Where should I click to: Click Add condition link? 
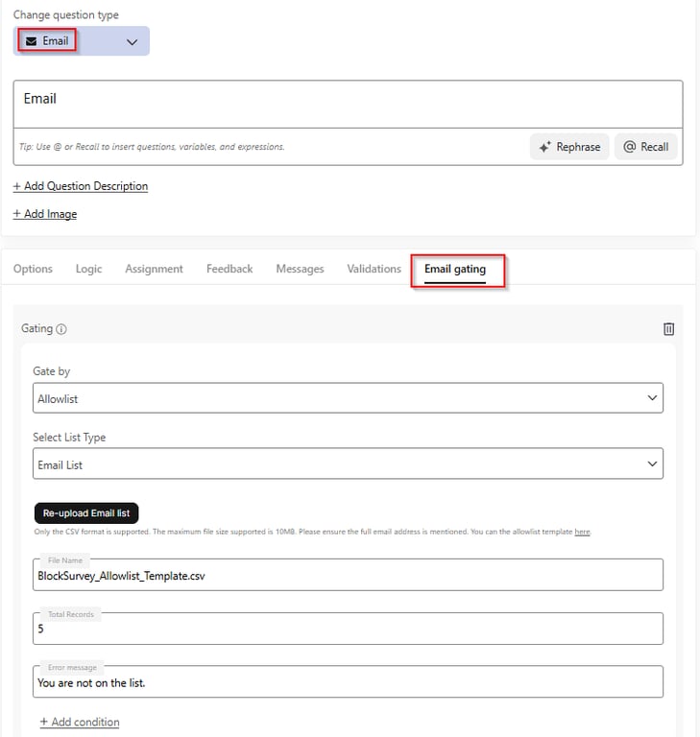click(80, 722)
